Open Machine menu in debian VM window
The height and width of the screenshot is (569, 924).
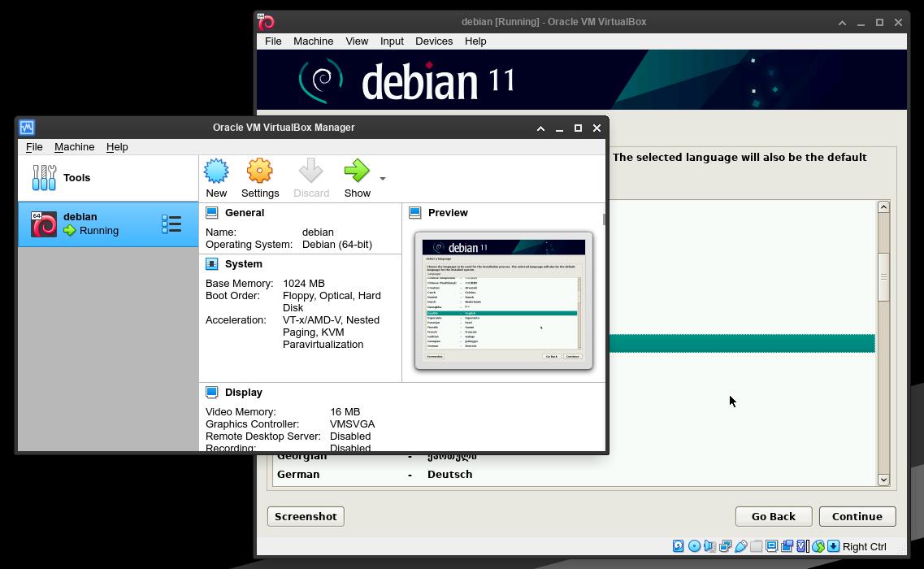coord(314,41)
